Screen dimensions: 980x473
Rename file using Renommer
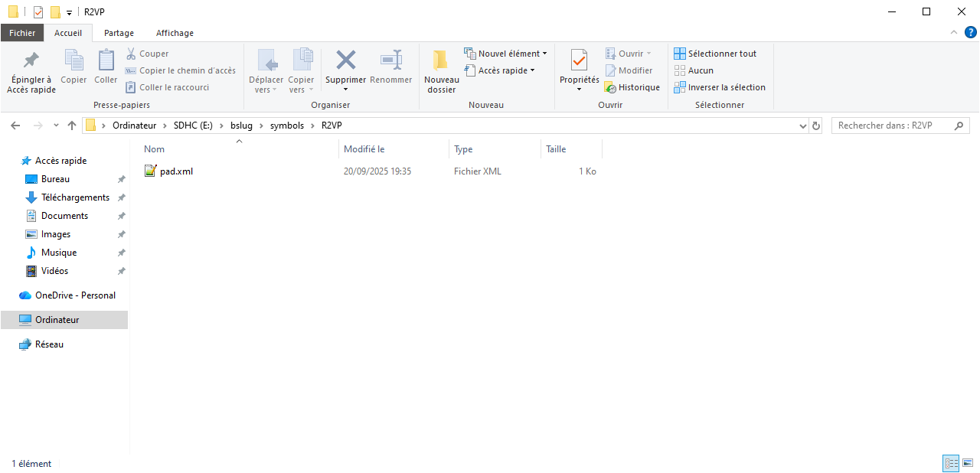pyautogui.click(x=390, y=67)
